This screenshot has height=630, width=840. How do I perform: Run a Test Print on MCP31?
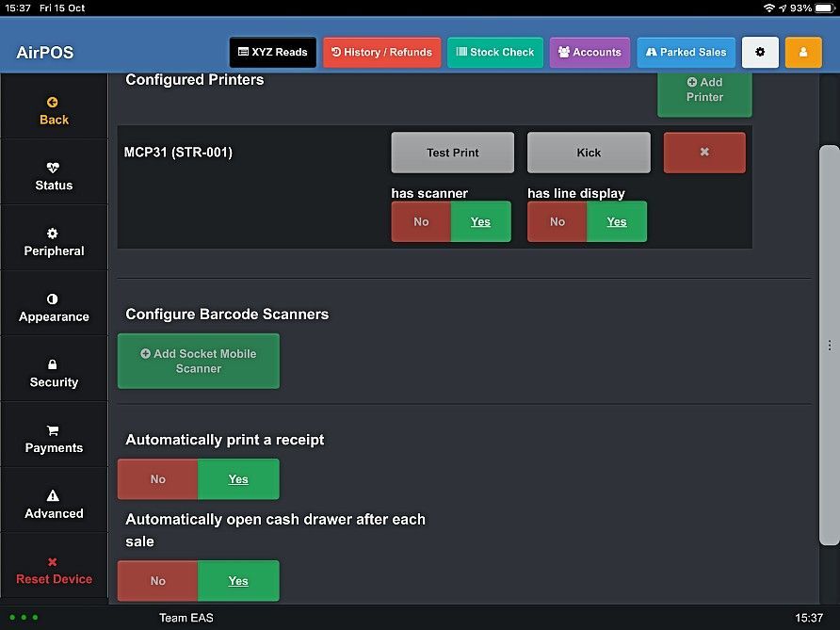[x=452, y=152]
